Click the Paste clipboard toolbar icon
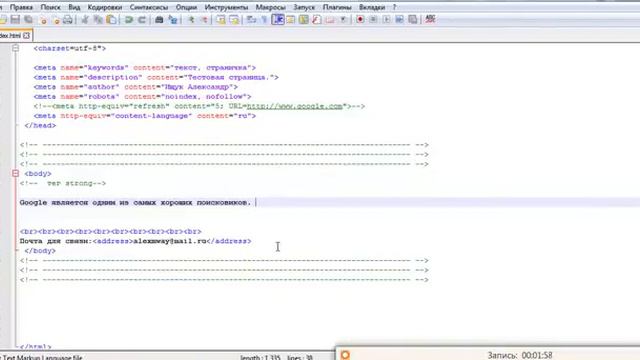This screenshot has width=640, height=360. (x=111, y=19)
